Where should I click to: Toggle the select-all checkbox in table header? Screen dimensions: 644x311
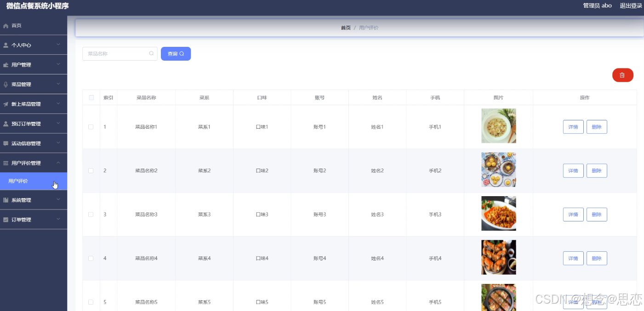[91, 97]
